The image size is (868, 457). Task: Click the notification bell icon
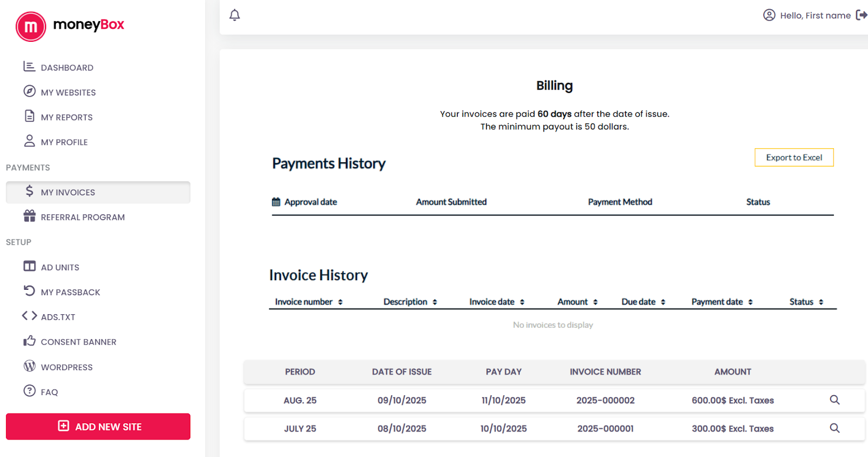234,15
